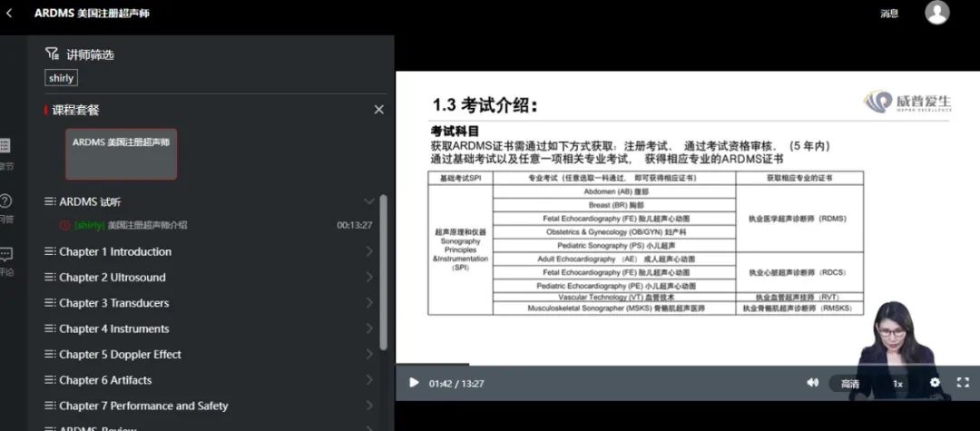Click list icon beside Chapter 4 Instruments

(x=50, y=328)
